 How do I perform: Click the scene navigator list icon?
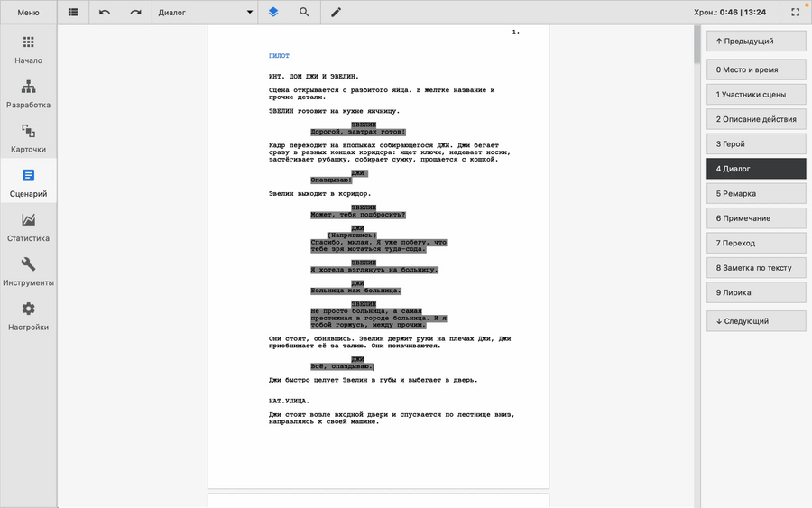click(73, 12)
